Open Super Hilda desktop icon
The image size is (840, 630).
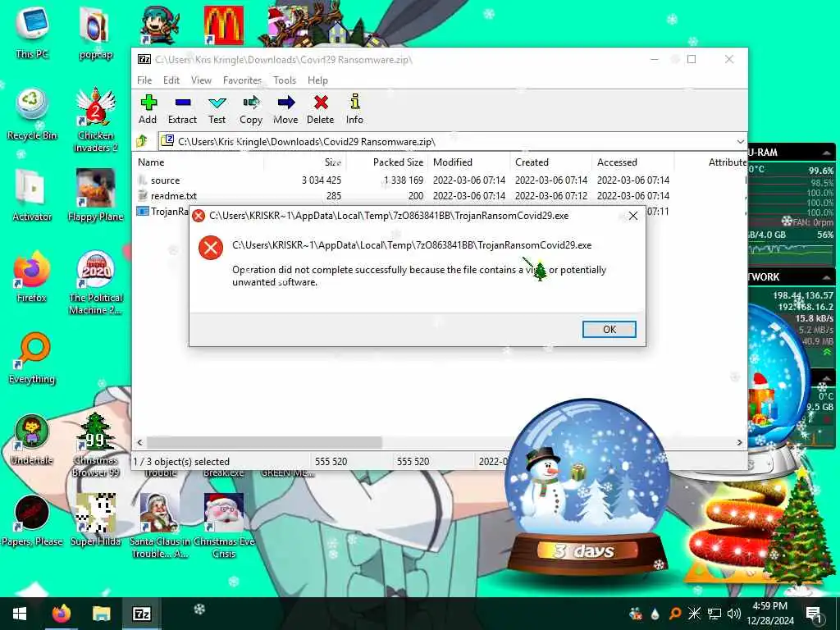click(x=95, y=521)
